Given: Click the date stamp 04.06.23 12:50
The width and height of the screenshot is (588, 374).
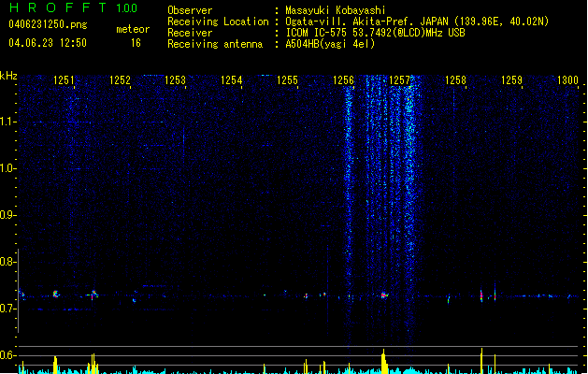Looking at the screenshot, I should coord(48,43).
